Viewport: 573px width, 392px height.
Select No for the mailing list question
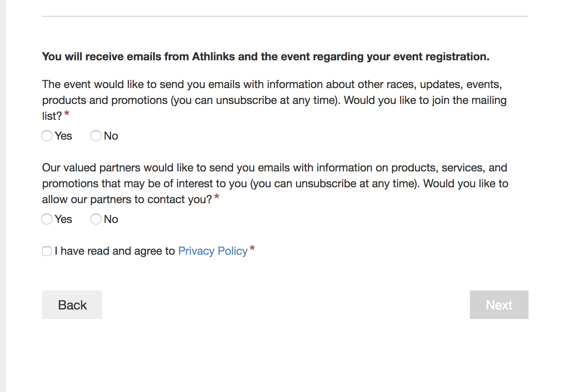[x=96, y=136]
